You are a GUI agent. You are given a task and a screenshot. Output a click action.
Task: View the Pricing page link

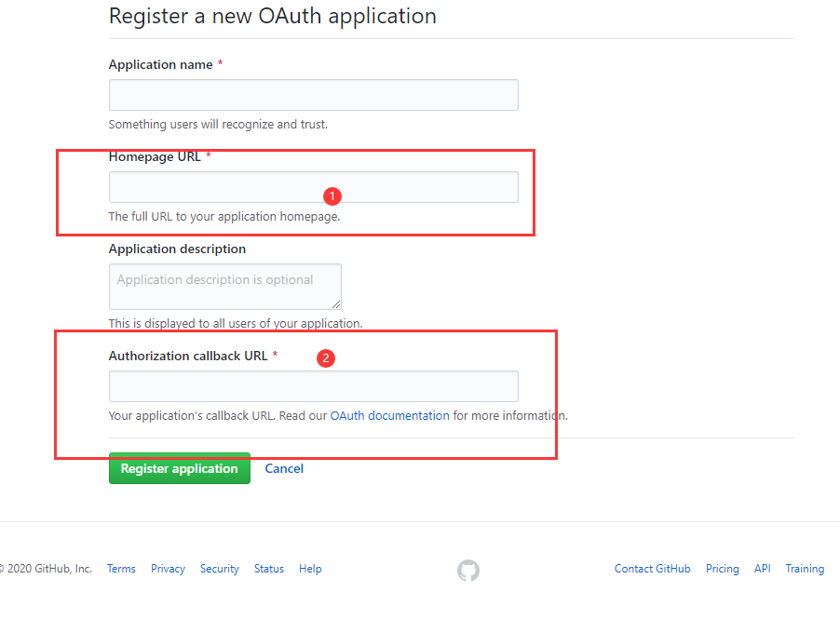pyautogui.click(x=722, y=569)
